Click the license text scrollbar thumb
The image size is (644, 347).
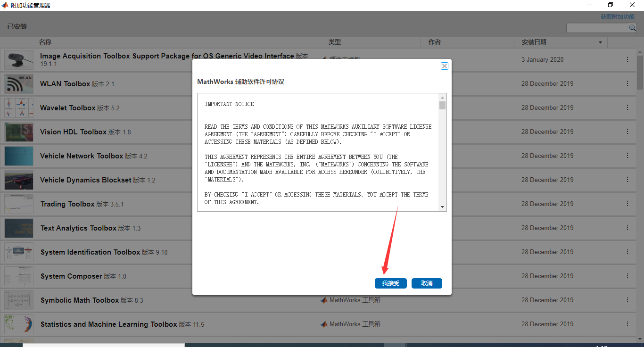click(442, 105)
